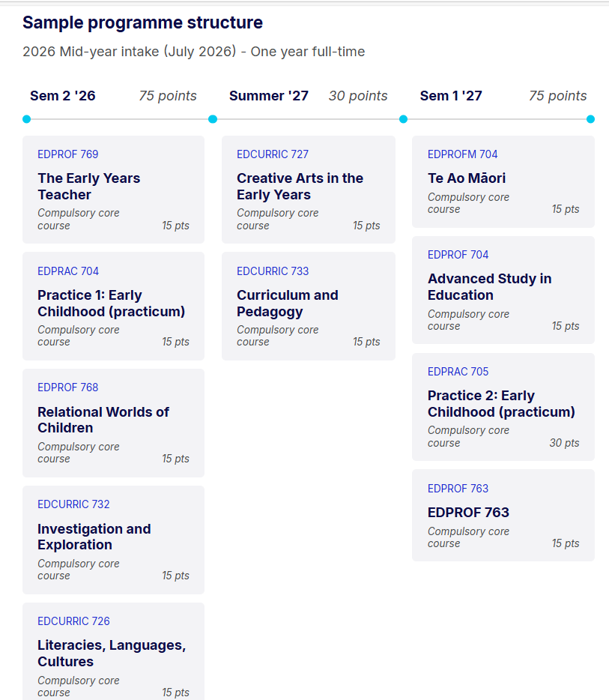Viewport: 609px width, 700px height.
Task: Select the Summer '27 heading
Action: [269, 96]
